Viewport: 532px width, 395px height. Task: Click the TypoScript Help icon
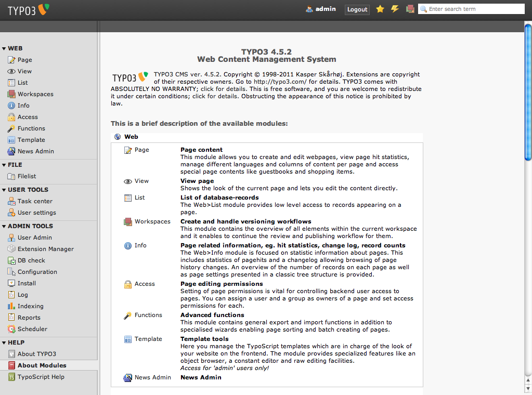[x=11, y=377]
